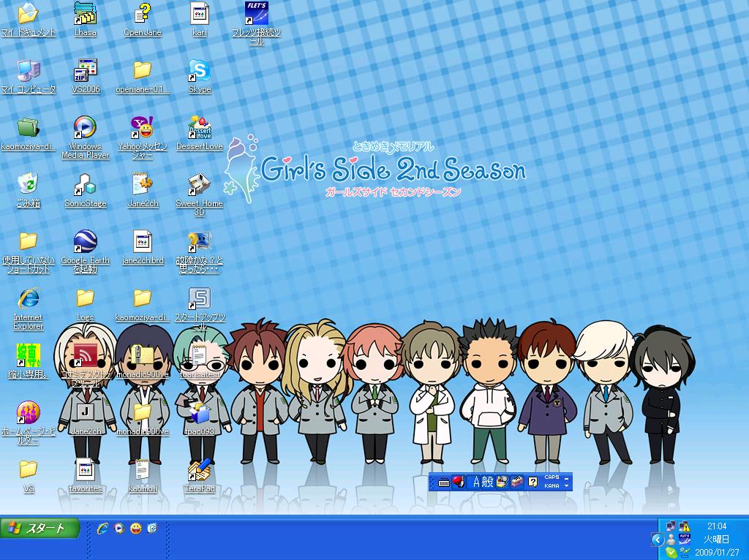The height and width of the screenshot is (560, 749).
Task: Launch Internet Explorer from Quick Launch
Action: tap(102, 528)
